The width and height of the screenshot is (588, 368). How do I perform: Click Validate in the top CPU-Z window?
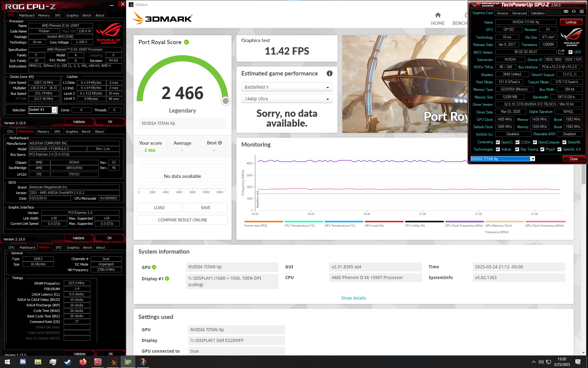point(79,122)
